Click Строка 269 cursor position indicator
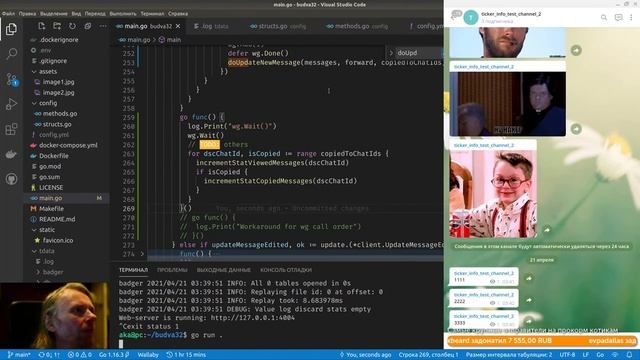Viewport: 640px width, 360px height. click(x=428, y=355)
